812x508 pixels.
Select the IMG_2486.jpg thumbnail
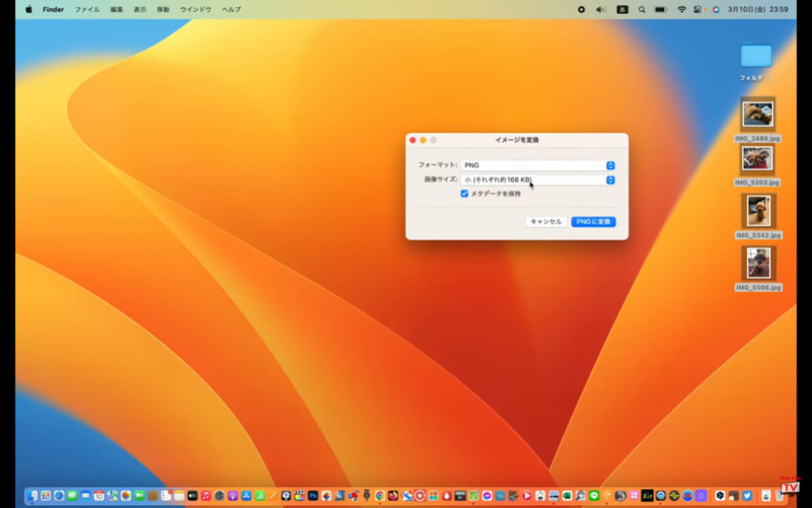point(757,114)
